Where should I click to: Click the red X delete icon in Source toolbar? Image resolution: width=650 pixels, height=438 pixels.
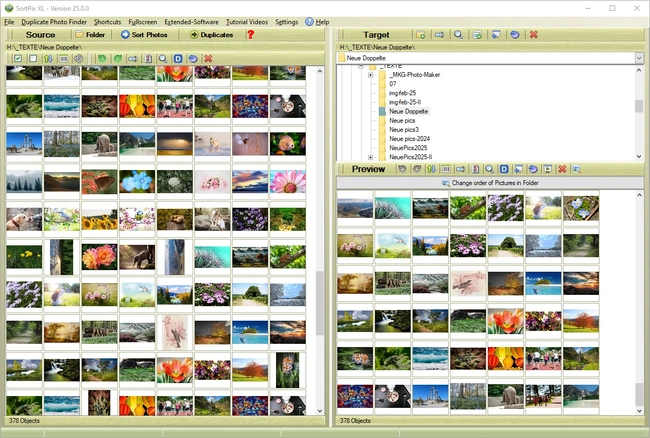click(208, 59)
